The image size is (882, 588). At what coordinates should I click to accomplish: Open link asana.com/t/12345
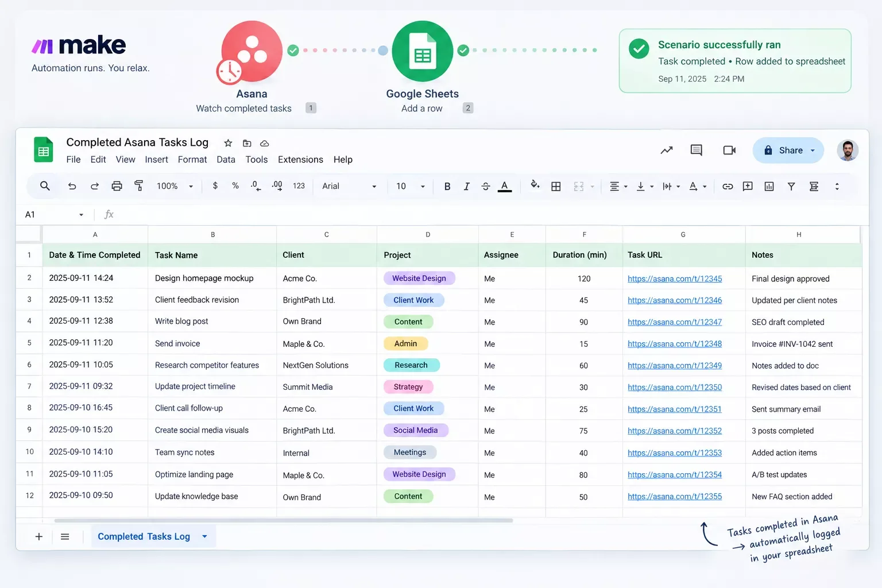point(675,278)
